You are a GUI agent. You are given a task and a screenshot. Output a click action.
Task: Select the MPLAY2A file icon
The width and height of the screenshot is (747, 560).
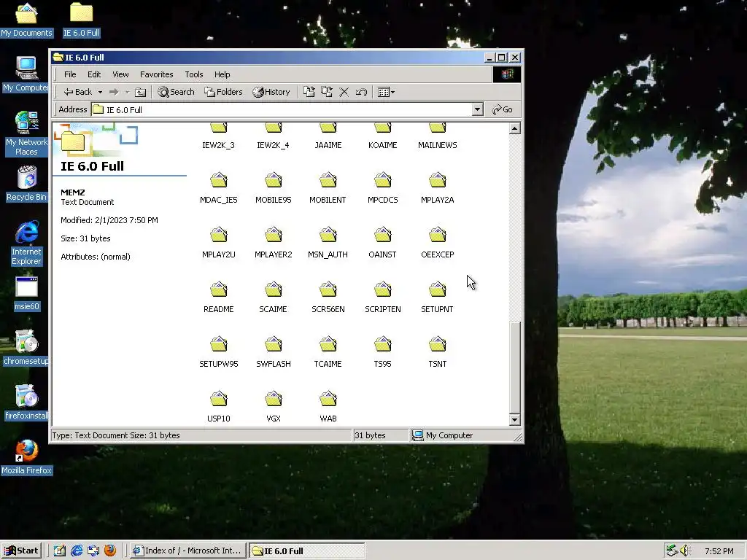[x=438, y=181]
